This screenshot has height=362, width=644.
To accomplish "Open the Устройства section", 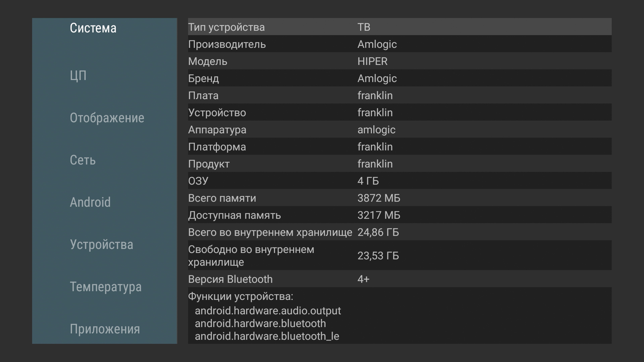I will (101, 244).
